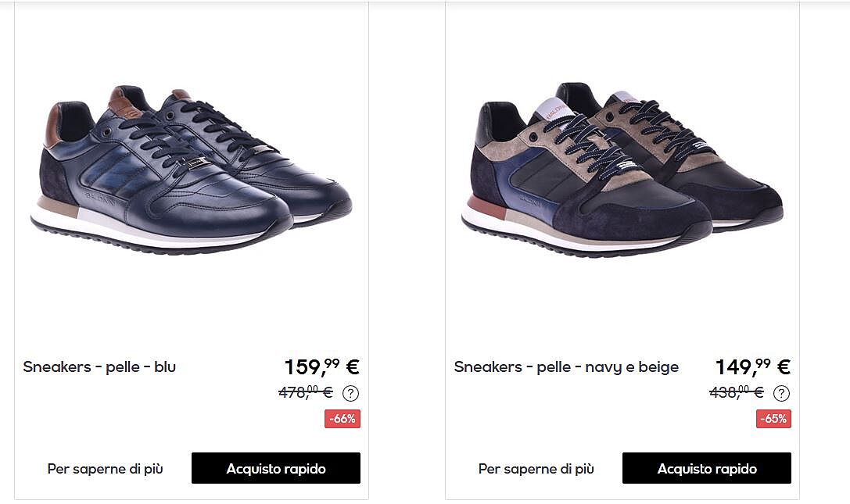Click the -65% discount badge
This screenshot has width=850, height=504.
[x=773, y=419]
